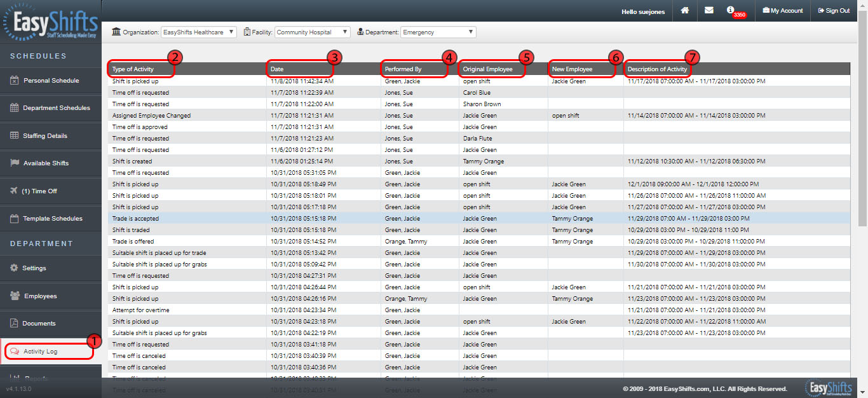Select the Activity Log menu item
The height and width of the screenshot is (398, 868).
(x=51, y=352)
